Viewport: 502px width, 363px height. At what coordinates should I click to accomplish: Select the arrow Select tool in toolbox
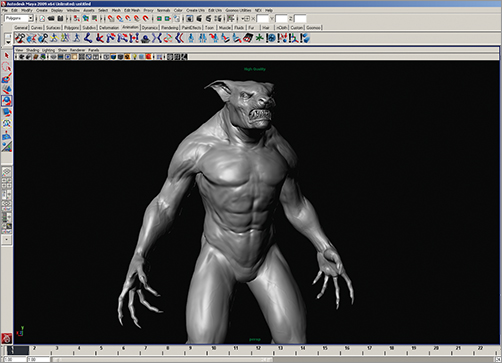[x=7, y=56]
